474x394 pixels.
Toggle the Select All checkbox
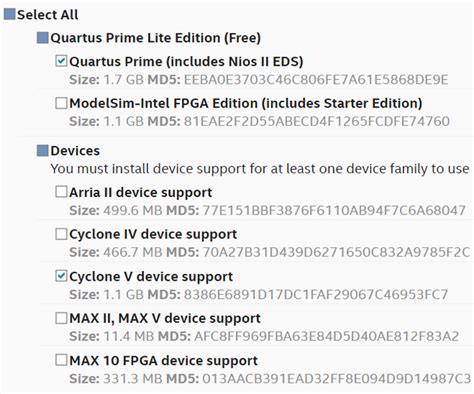click(9, 14)
